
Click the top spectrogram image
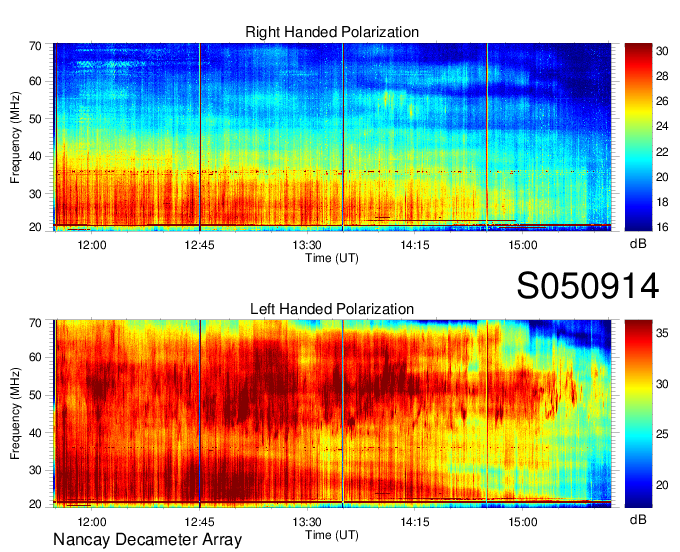pyautogui.click(x=332, y=137)
